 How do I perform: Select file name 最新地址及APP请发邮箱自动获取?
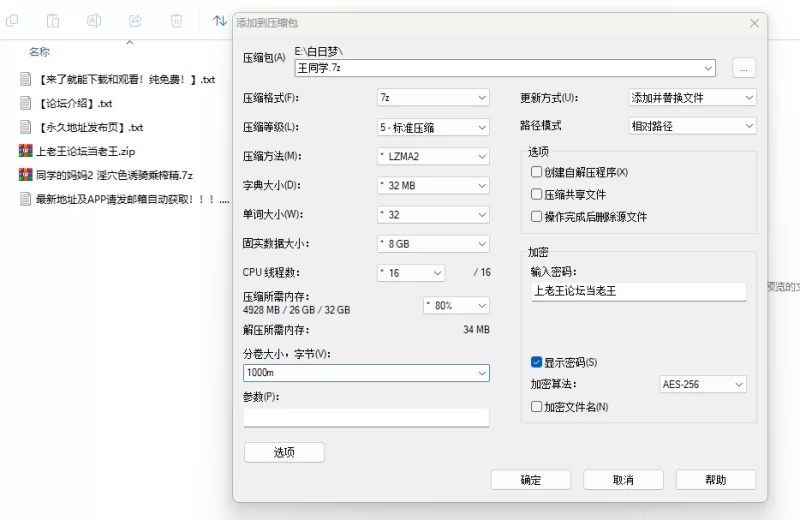tap(132, 199)
